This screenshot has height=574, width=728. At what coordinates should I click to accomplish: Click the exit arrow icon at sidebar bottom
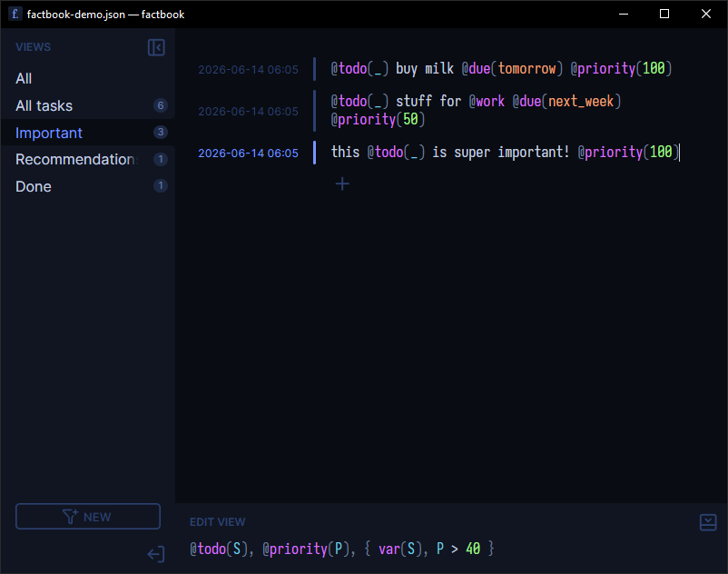(x=156, y=554)
